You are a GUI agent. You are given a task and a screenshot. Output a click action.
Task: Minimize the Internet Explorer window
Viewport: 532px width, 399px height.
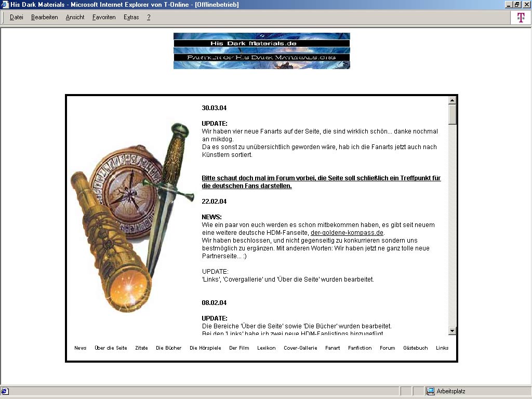[x=509, y=4]
